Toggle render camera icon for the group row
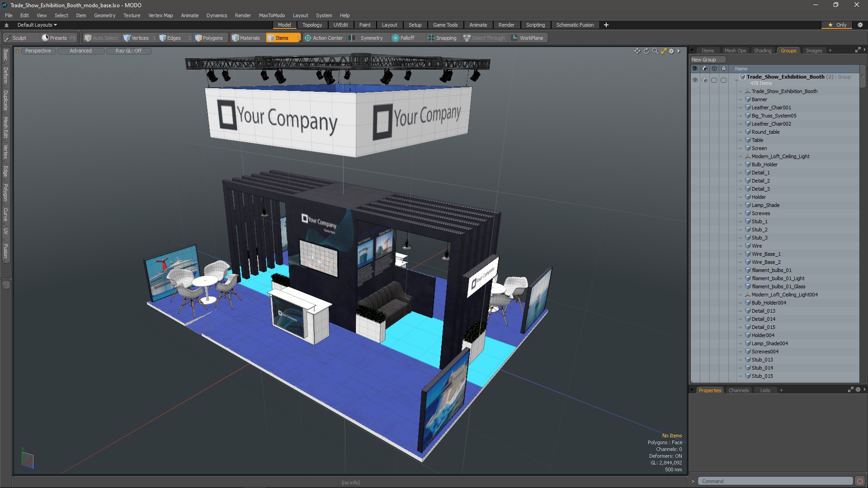This screenshot has height=488, width=868. click(705, 80)
